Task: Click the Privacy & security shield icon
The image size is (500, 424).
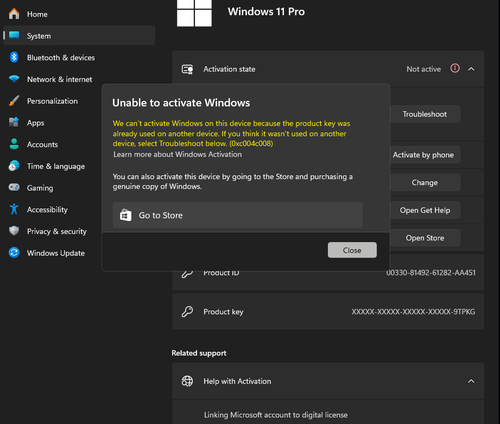Action: (14, 231)
